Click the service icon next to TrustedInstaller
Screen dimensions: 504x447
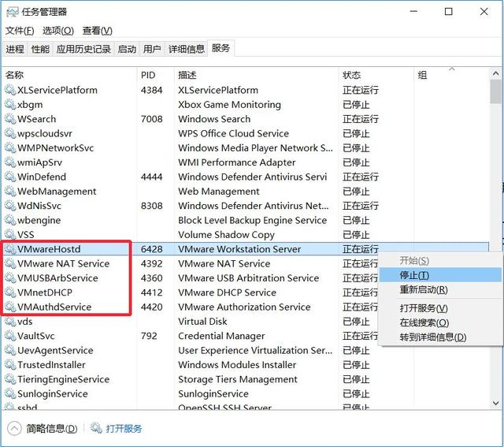point(10,364)
